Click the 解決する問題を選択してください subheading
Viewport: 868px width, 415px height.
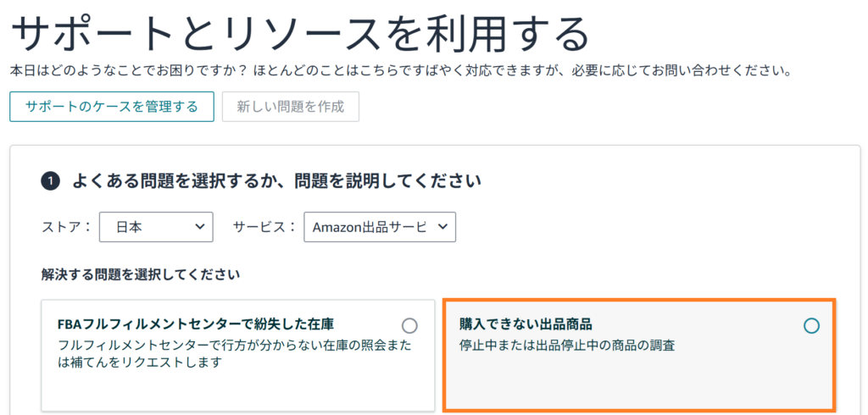[141, 274]
